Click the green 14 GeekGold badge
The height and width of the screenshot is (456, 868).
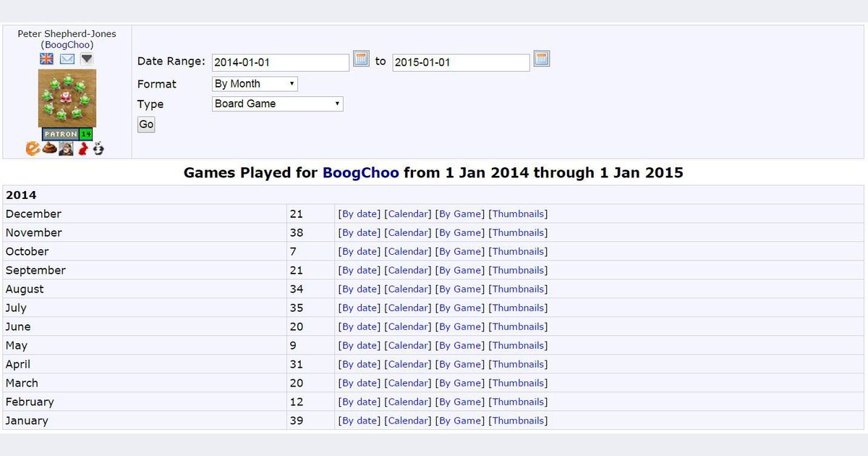(86, 133)
